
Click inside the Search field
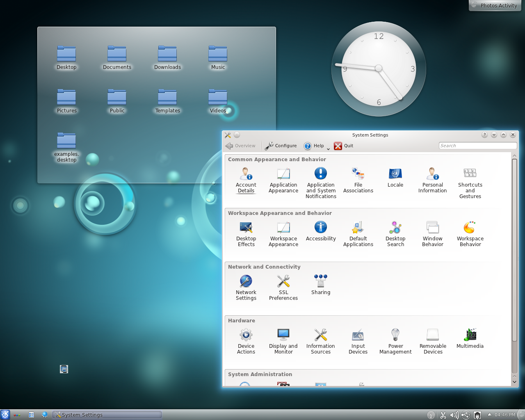click(x=477, y=145)
